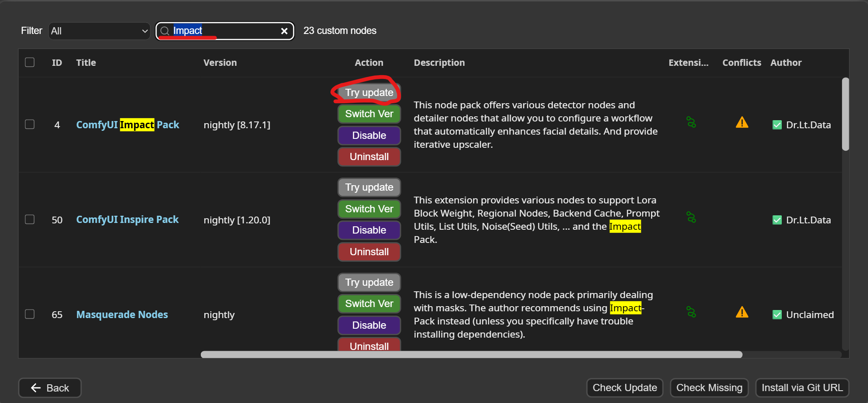View conflict warning for Masquerade Nodes
The width and height of the screenshot is (868, 403).
(742, 312)
